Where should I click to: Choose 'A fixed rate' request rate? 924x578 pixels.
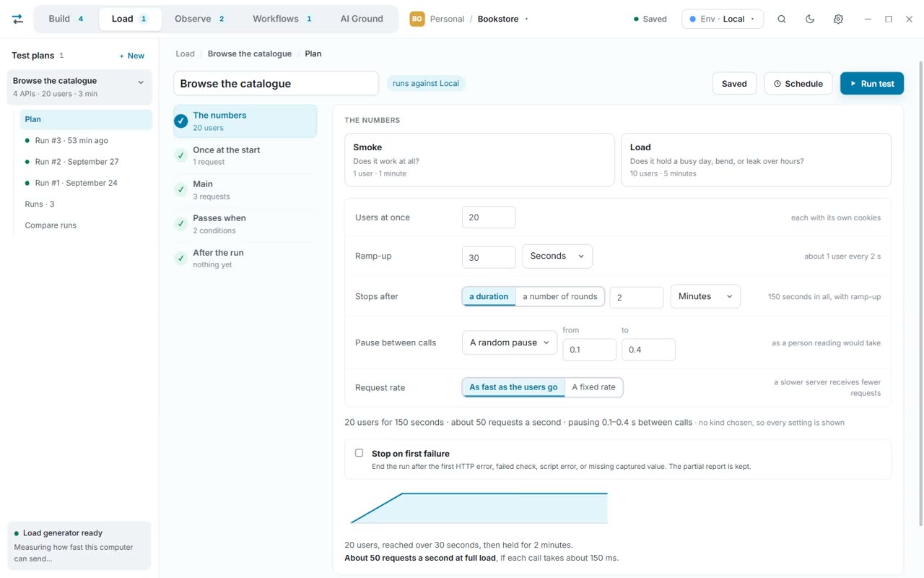point(593,387)
